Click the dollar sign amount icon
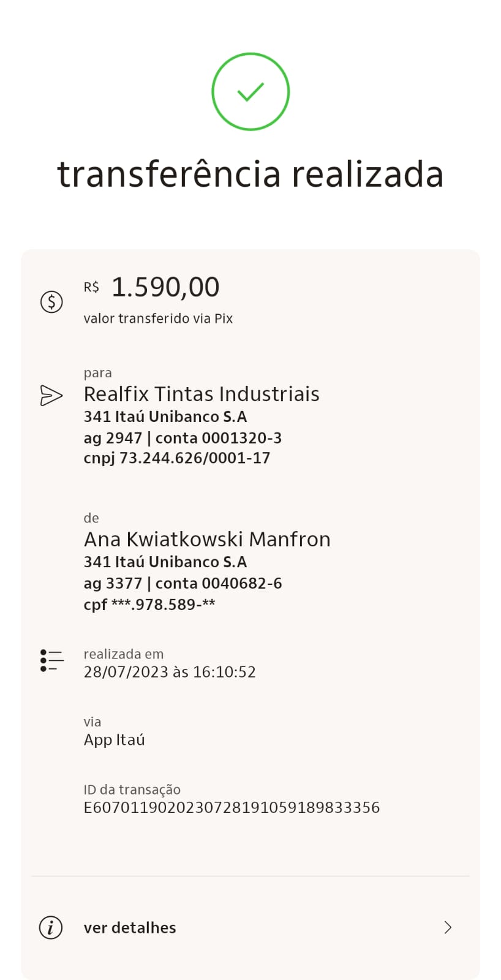This screenshot has width=501, height=980. [x=51, y=301]
